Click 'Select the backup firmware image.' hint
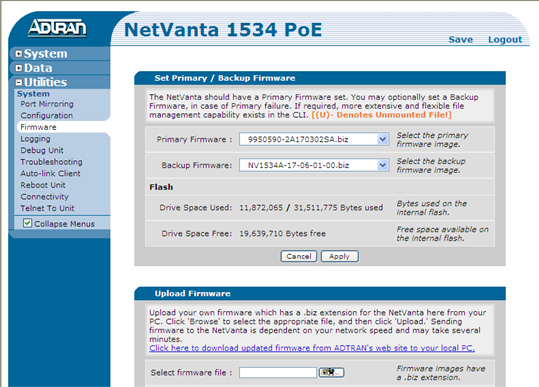 pos(431,166)
